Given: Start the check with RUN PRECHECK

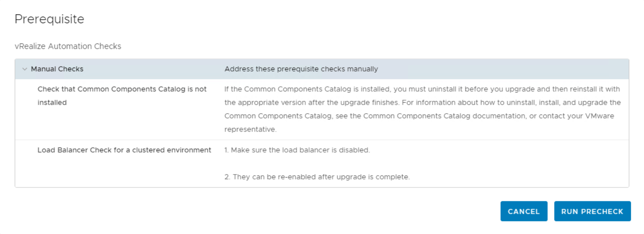Looking at the screenshot, I should (x=592, y=211).
